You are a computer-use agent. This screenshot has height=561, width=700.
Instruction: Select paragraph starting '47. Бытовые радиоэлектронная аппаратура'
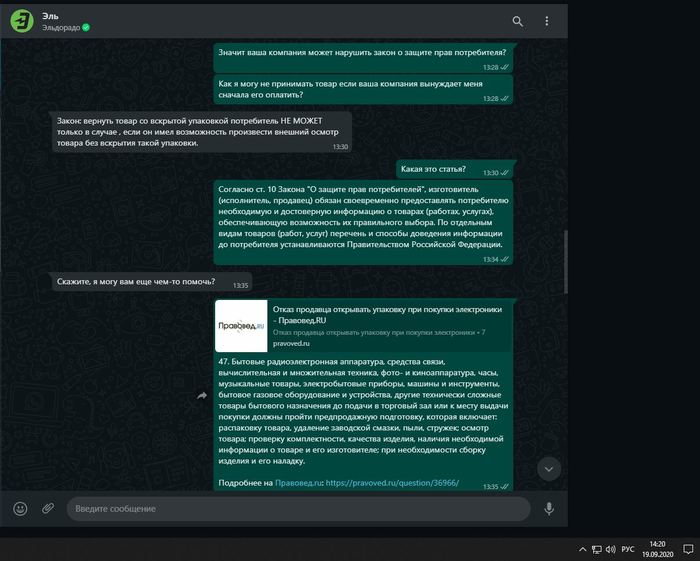pos(362,411)
